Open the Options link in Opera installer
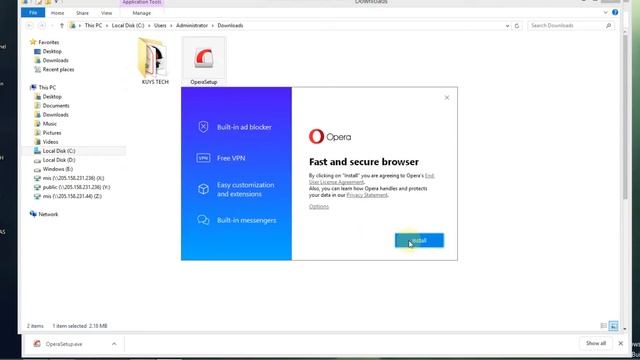Viewport: 640px width, 360px height. (x=319, y=207)
